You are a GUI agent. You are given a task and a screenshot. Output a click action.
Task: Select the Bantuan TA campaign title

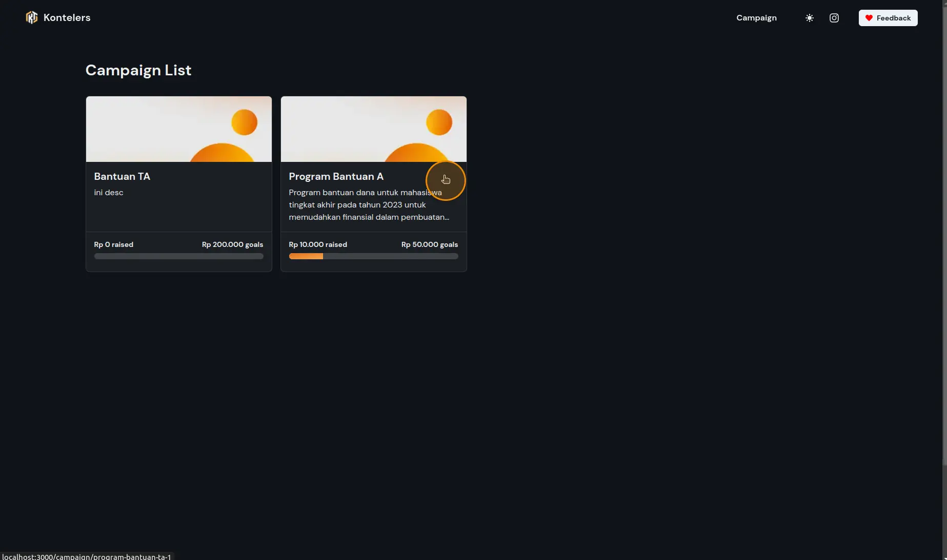[x=122, y=176]
